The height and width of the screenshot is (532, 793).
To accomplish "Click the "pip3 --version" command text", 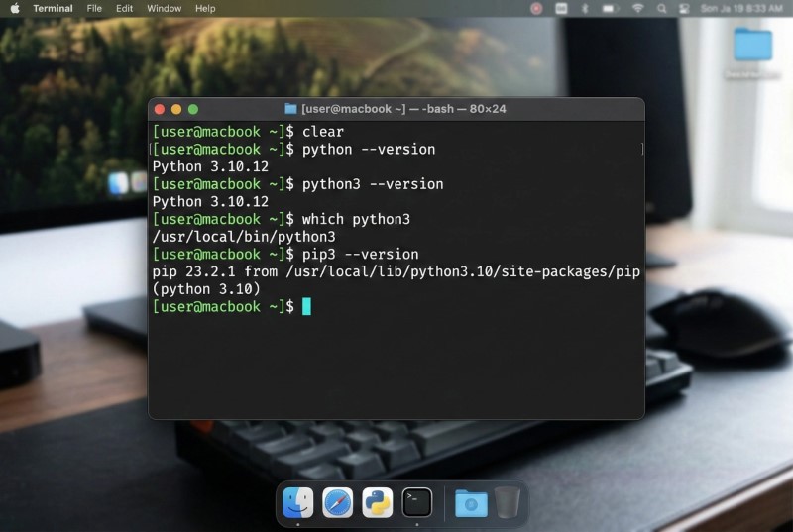I will tap(360, 255).
